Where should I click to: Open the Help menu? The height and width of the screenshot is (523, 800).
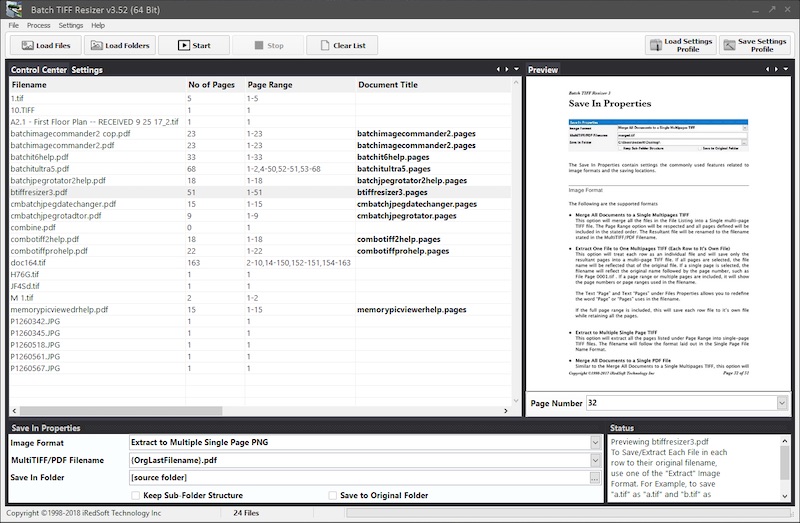(98, 25)
